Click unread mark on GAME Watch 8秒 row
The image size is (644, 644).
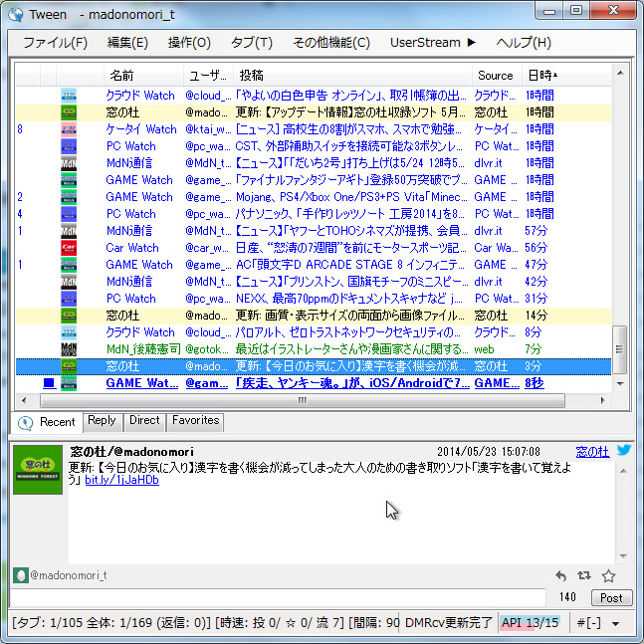coord(49,383)
